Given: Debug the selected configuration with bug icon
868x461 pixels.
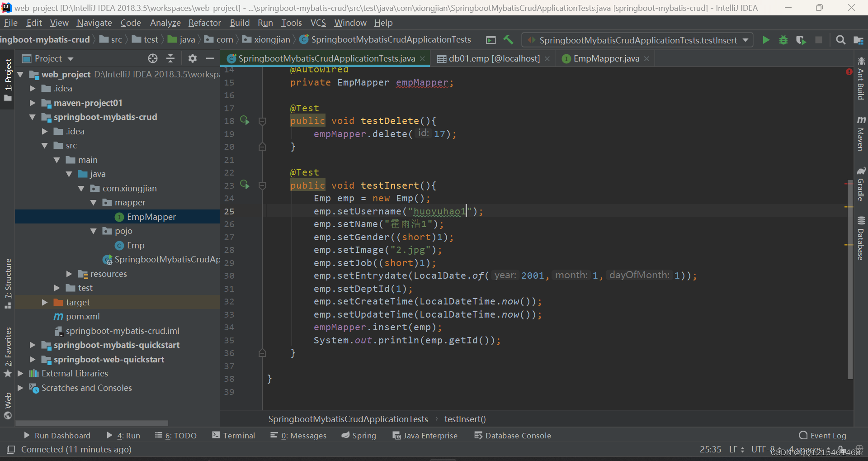Looking at the screenshot, I should (x=783, y=40).
